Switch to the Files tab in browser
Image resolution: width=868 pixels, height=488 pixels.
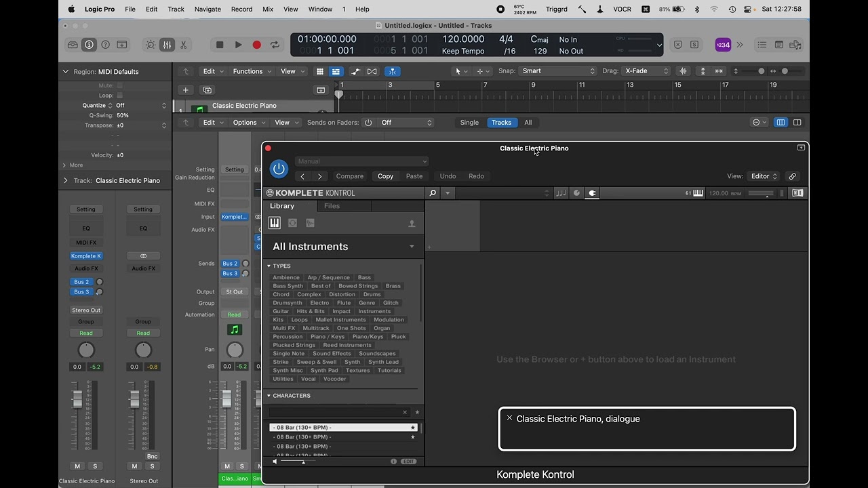pyautogui.click(x=332, y=206)
